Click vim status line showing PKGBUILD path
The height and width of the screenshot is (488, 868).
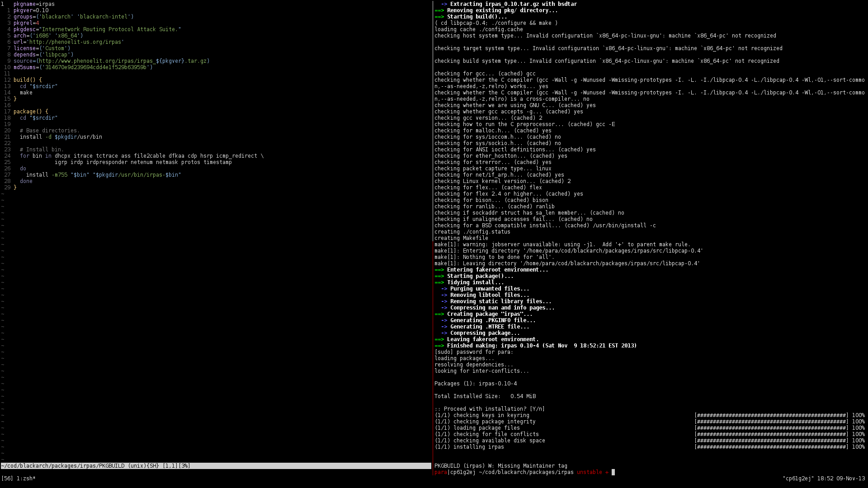[216, 466]
